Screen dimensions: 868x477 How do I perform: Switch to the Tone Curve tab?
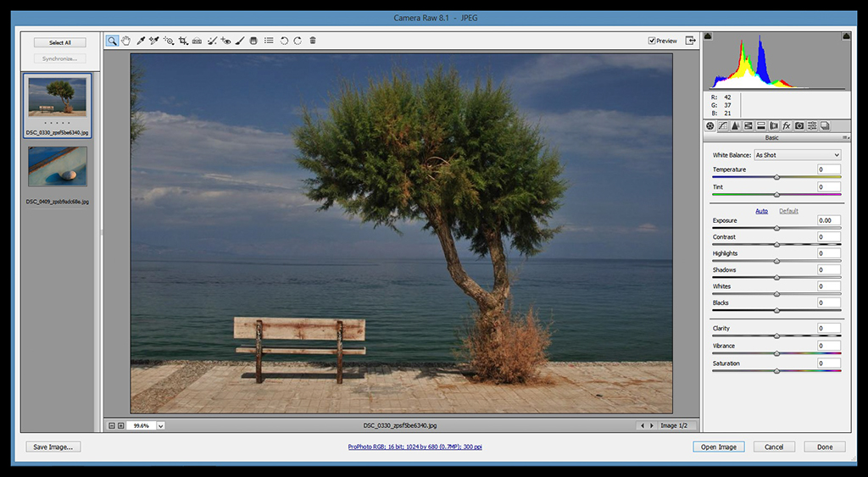pyautogui.click(x=723, y=126)
